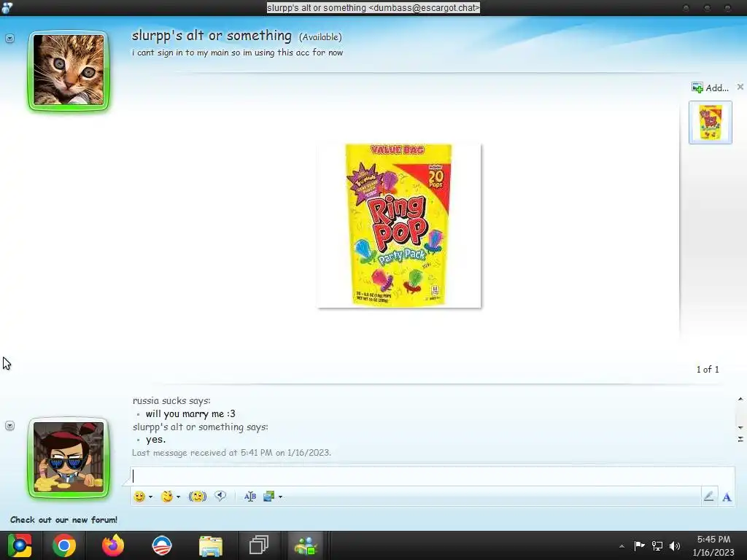Click the Messenger icon in the title bar

[x=7, y=7]
